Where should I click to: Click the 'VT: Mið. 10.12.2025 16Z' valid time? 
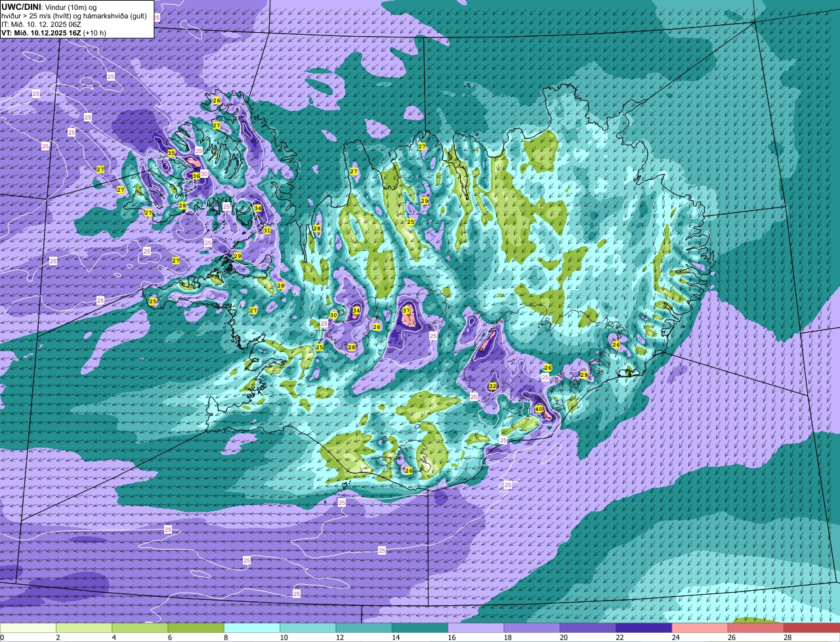pos(41,33)
